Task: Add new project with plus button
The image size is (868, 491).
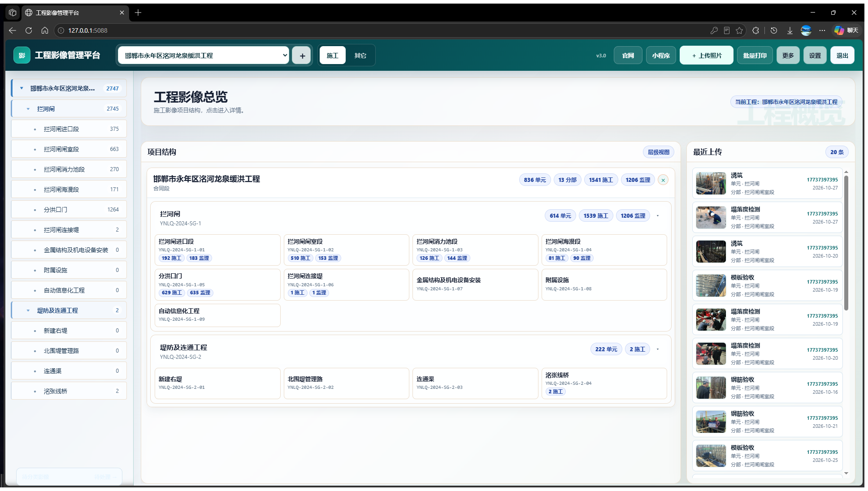Action: (302, 56)
